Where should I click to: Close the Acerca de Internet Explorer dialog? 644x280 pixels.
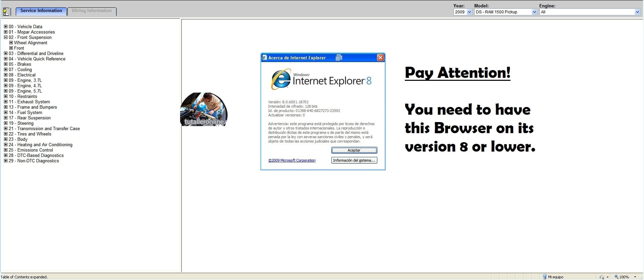tap(380, 58)
